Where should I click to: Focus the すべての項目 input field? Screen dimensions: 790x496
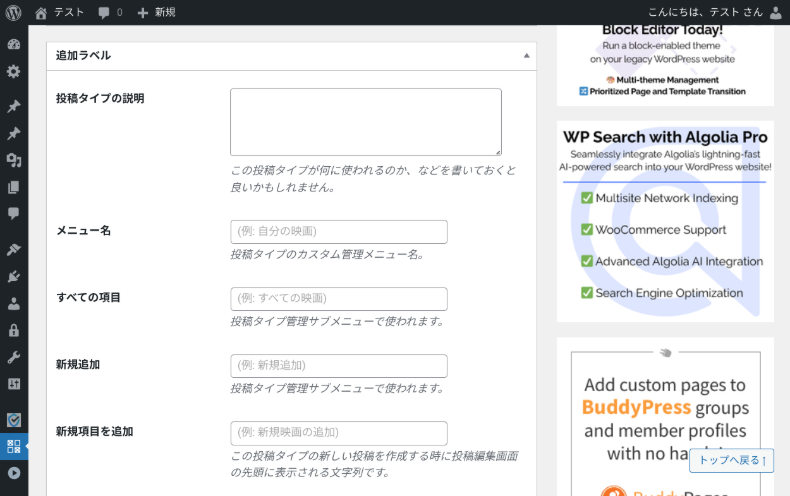(x=339, y=299)
